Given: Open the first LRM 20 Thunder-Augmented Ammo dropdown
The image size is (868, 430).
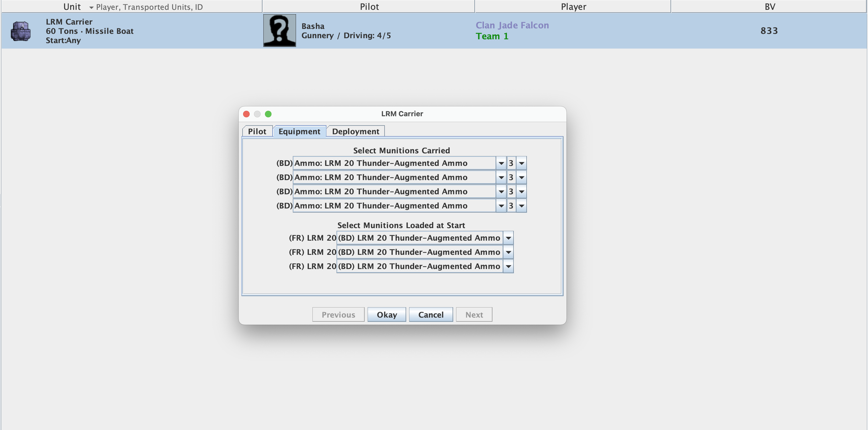Looking at the screenshot, I should coord(501,163).
